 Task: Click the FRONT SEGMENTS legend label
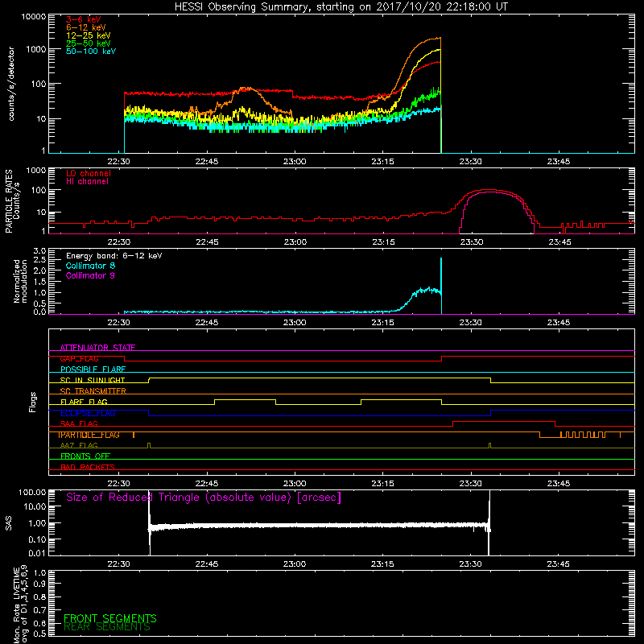click(110, 618)
